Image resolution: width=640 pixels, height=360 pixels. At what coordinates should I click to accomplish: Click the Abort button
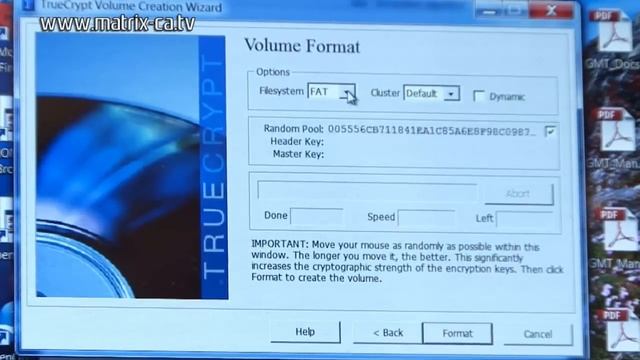coord(518,194)
